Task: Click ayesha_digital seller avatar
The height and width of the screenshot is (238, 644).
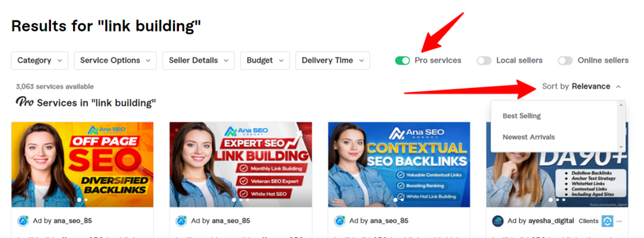Action: point(498,221)
